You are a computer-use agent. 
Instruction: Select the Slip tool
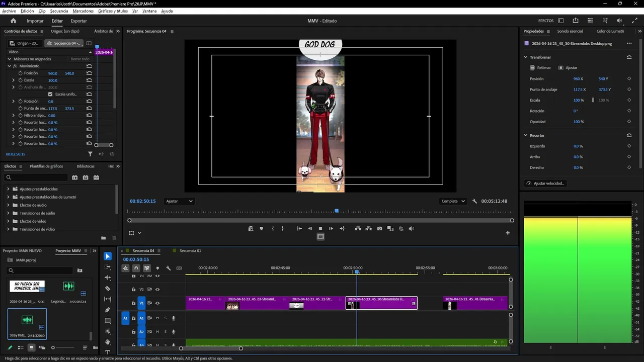tap(108, 299)
